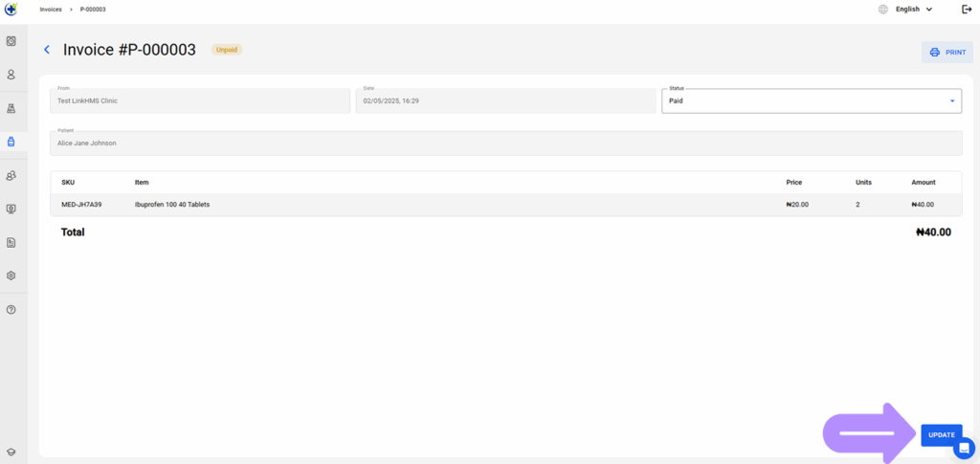Click the Amount column header
Image resolution: width=980 pixels, height=464 pixels.
coord(924,183)
